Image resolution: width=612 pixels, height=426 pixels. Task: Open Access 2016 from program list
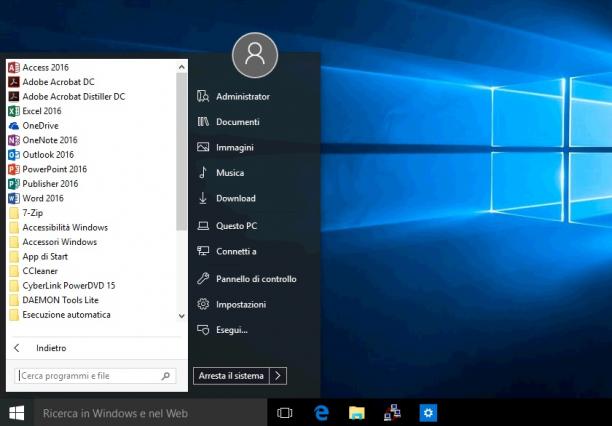(38, 68)
